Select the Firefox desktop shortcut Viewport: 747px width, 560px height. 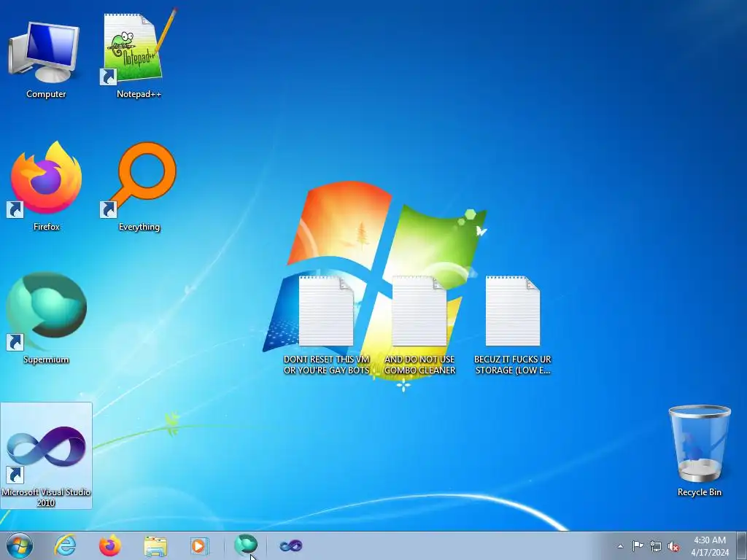[x=46, y=186]
